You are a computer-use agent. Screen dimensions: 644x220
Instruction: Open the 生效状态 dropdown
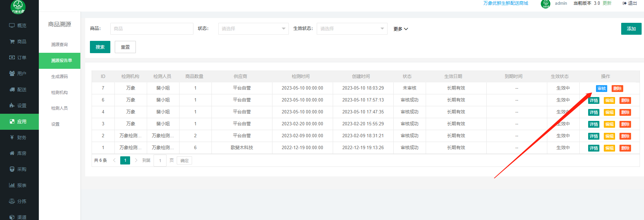tap(352, 29)
